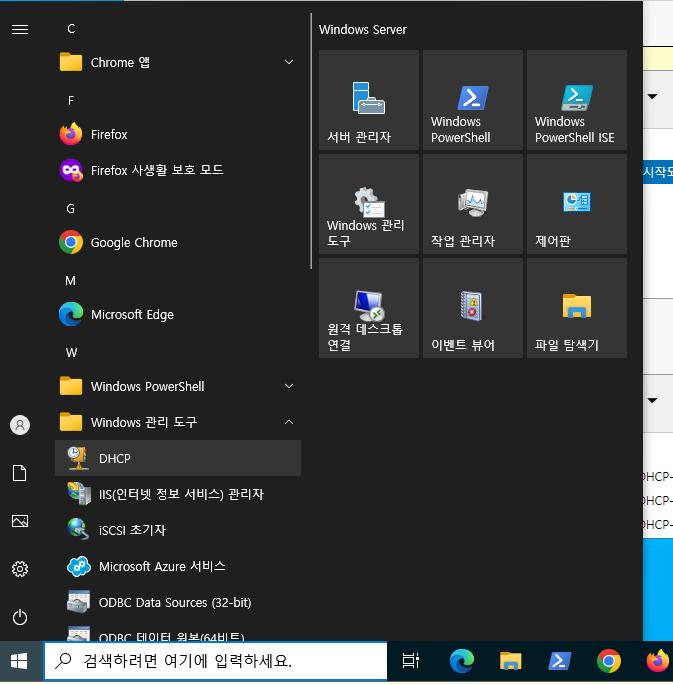Open Settings gear in Start sidebar
Image resolution: width=673 pixels, height=684 pixels.
[20, 569]
